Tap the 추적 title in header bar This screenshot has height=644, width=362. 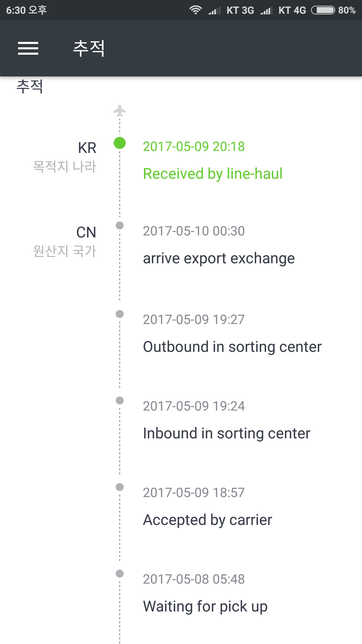click(x=89, y=48)
